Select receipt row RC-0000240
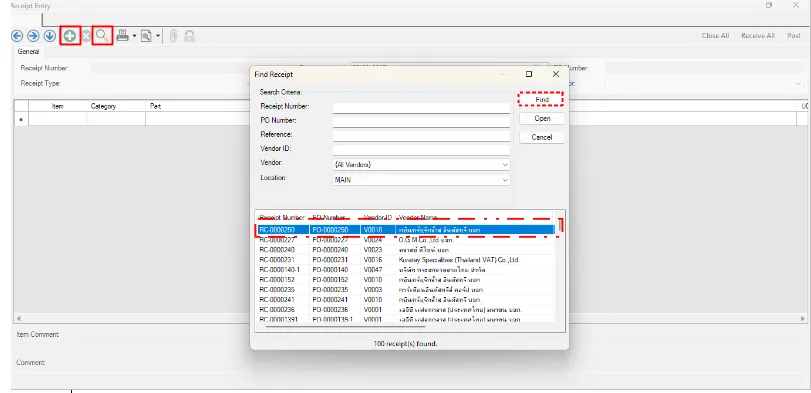Screen dimensions: 811x393 point(405,250)
